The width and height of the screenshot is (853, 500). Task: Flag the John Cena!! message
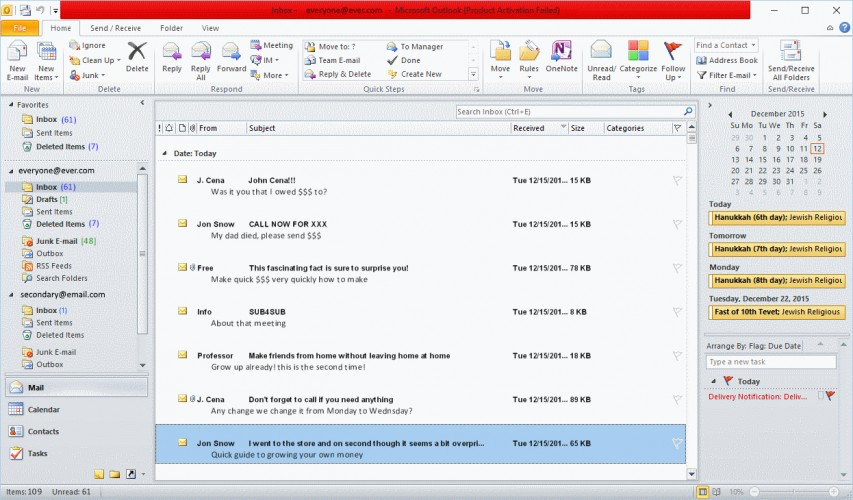[677, 180]
